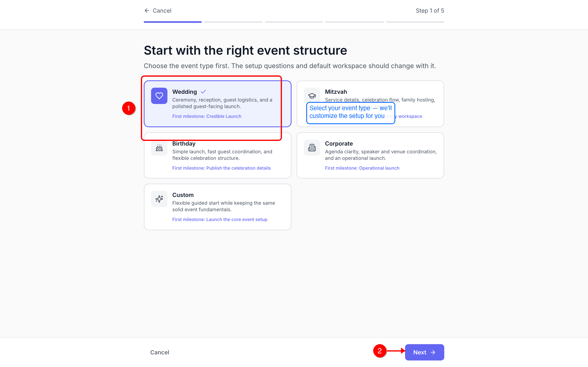Click the Operational launch milestone text
588x367 pixels.
(362, 168)
